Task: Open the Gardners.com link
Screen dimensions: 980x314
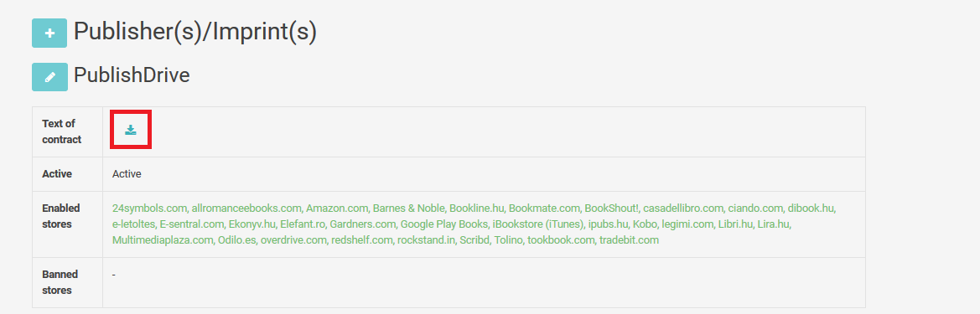Action: pos(362,224)
